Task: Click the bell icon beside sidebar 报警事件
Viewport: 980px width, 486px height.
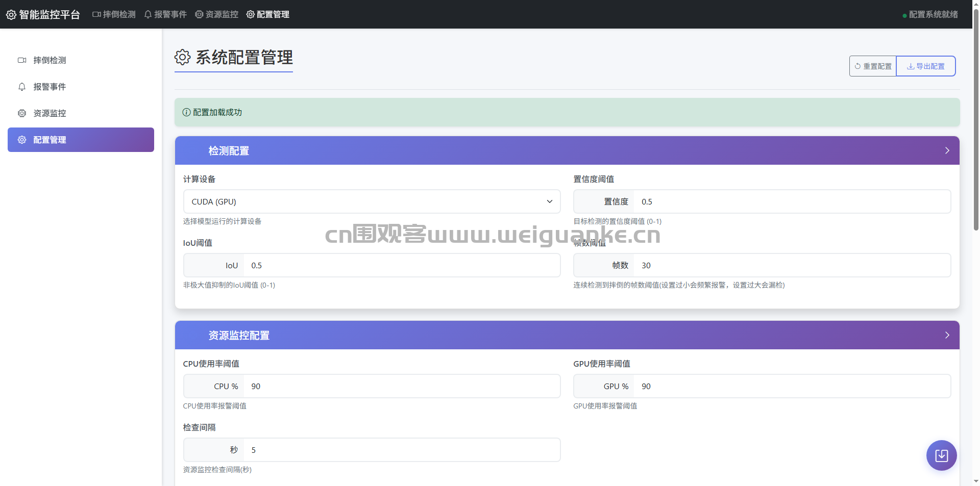Action: [x=22, y=87]
